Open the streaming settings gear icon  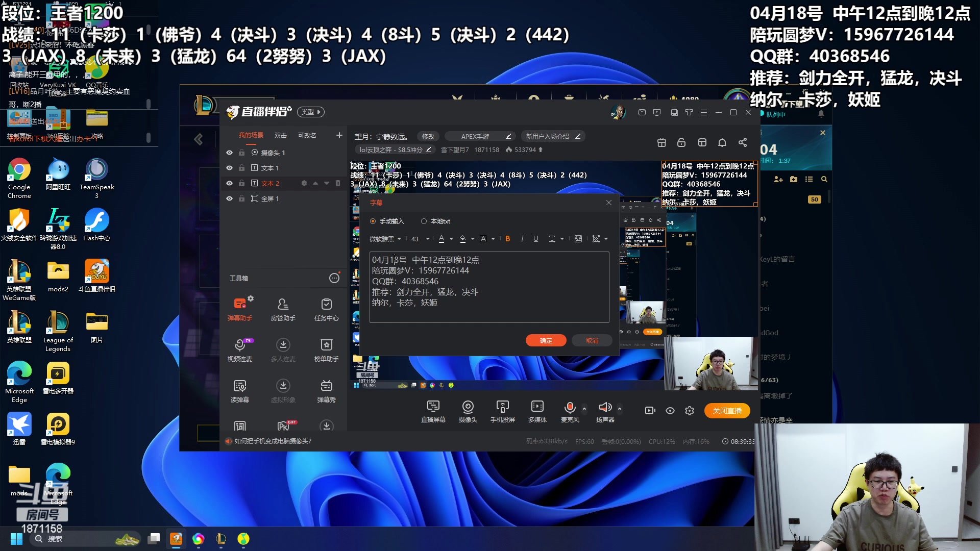690,411
